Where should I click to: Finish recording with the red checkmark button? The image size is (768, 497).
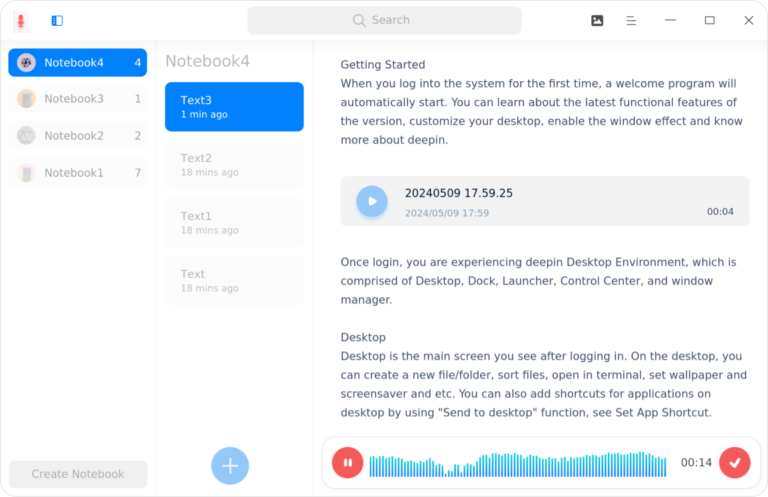(x=734, y=462)
